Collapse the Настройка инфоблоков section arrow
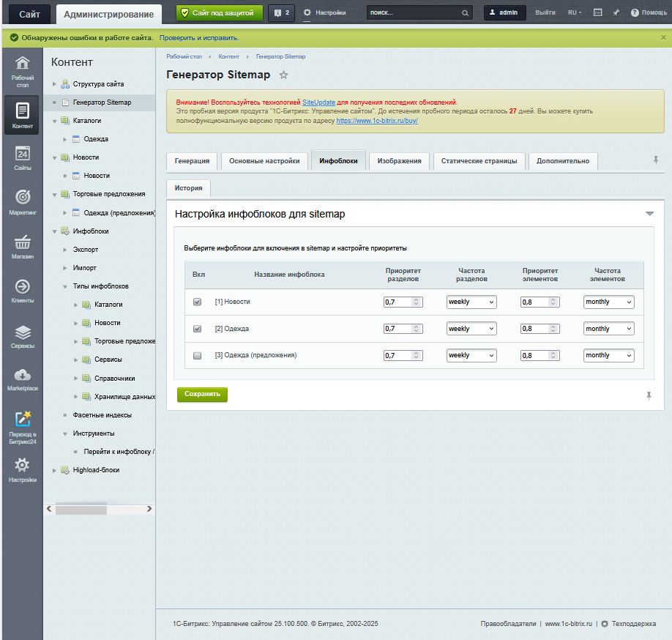Viewport: 672px width, 640px height. pyautogui.click(x=649, y=214)
